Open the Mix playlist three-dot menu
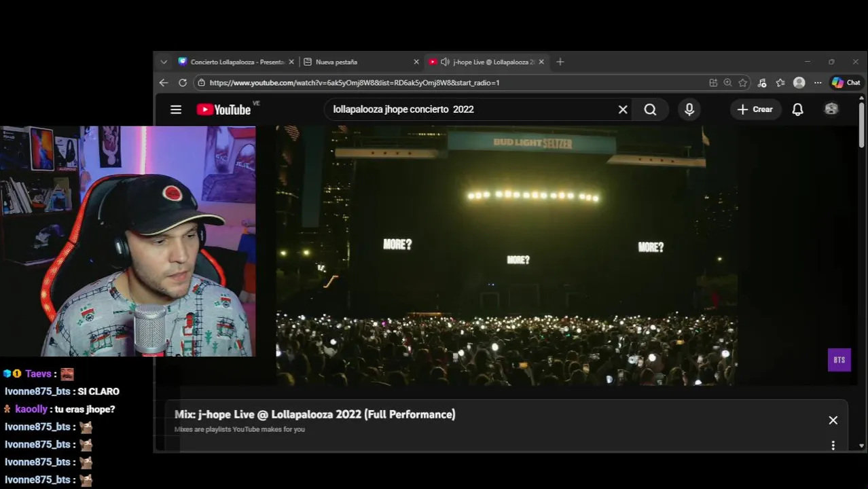The image size is (868, 489). 833,446
